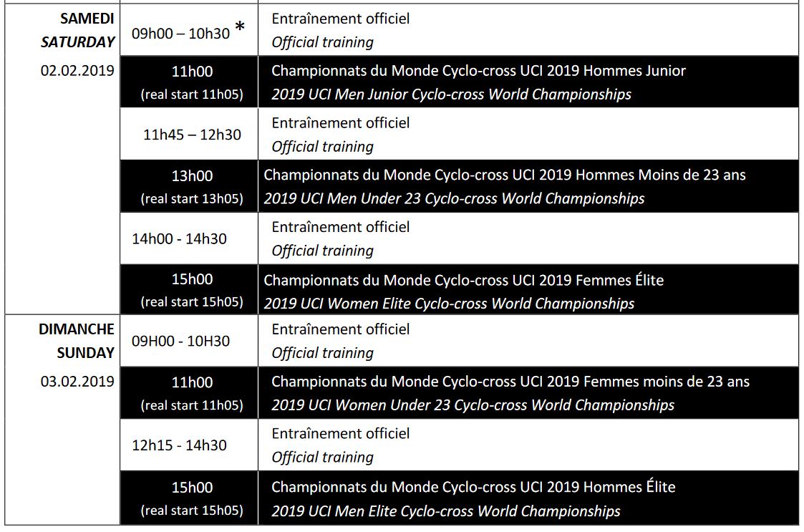
Task: Click the 'Hommes Moins de 23 ans' French title
Action: point(505,175)
